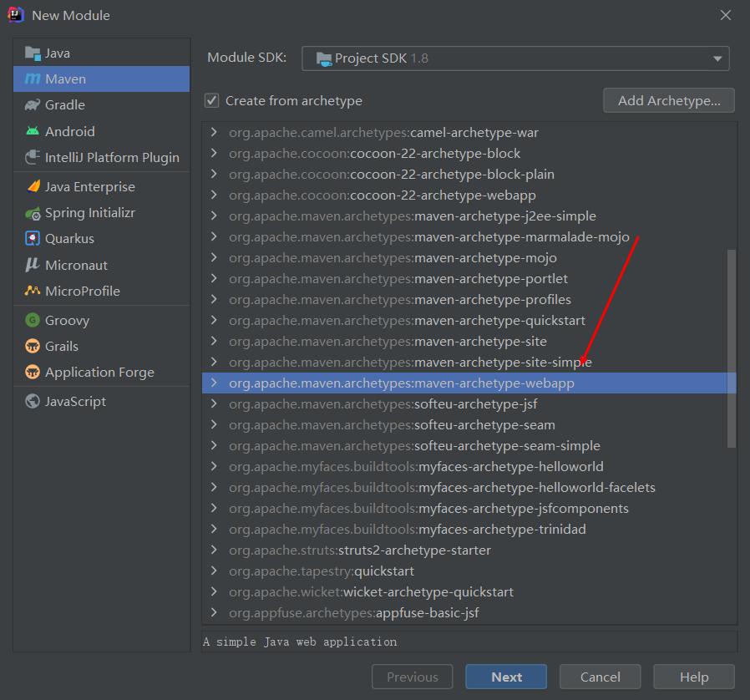
Task: Click the Maven 'm' icon
Action: (x=33, y=79)
